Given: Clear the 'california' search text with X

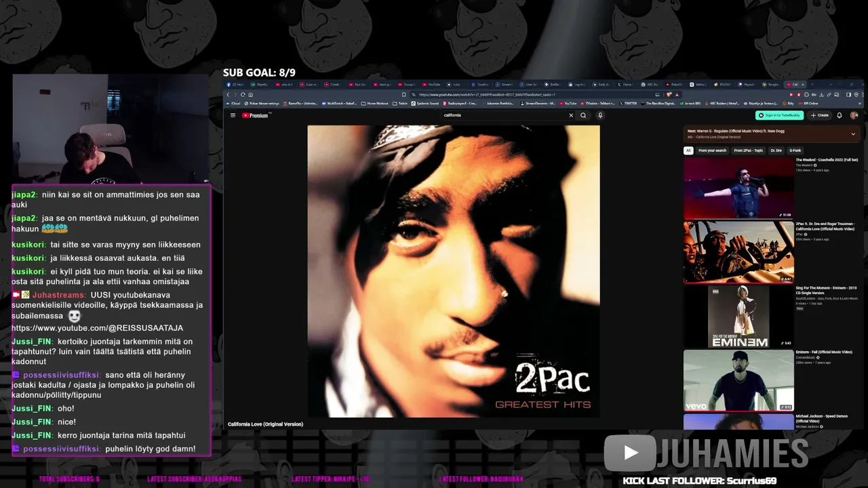Looking at the screenshot, I should pyautogui.click(x=571, y=115).
